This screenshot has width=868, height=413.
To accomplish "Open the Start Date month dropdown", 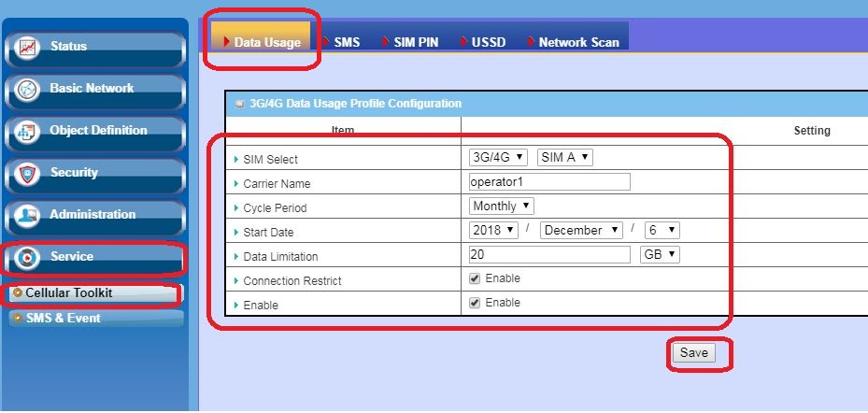I will coord(581,230).
